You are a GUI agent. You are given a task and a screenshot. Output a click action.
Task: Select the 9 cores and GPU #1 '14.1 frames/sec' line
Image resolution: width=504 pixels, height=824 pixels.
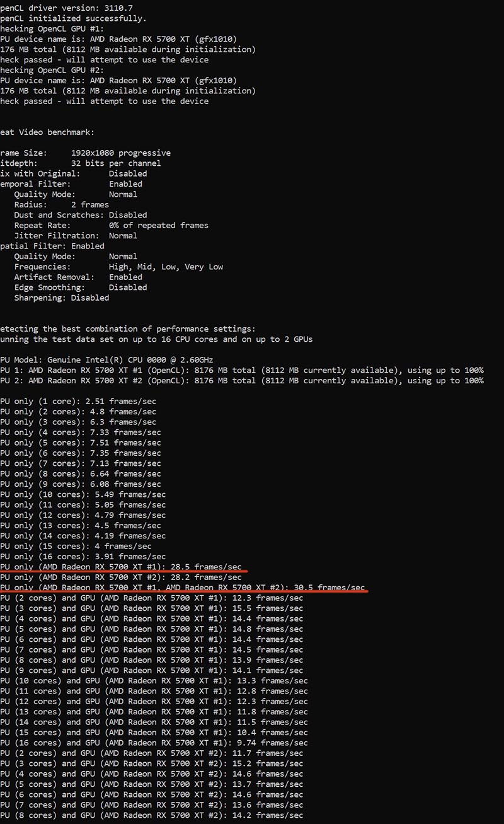click(x=152, y=671)
